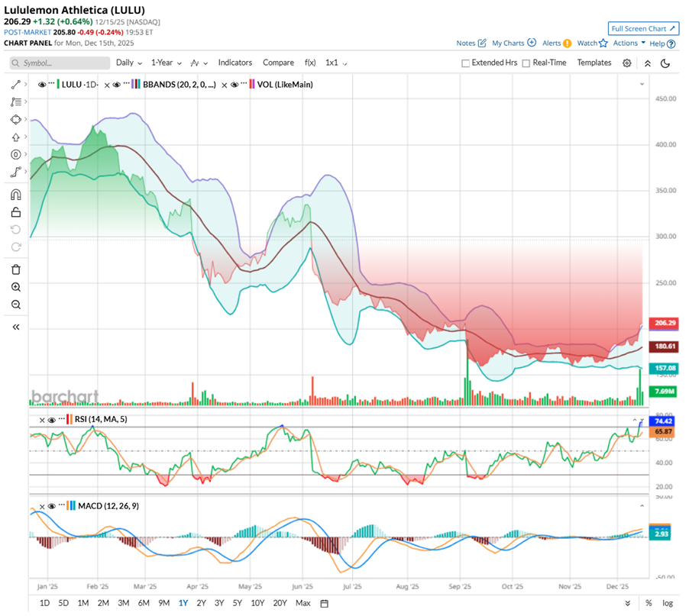Delete drawings with the trash icon

point(16,269)
